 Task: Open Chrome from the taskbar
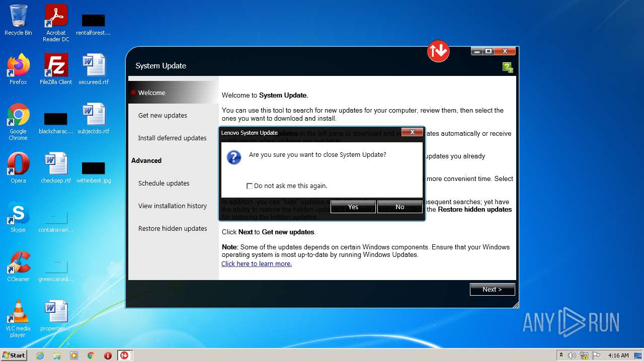[x=91, y=355]
